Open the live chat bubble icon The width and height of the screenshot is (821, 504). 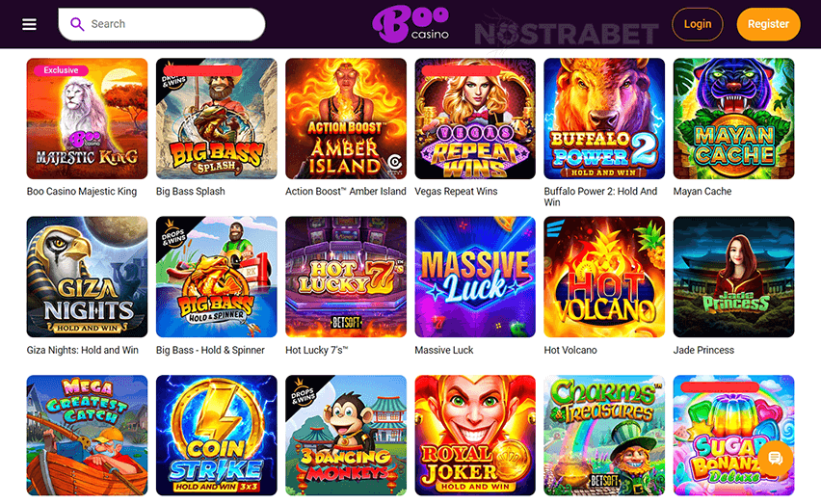776,459
